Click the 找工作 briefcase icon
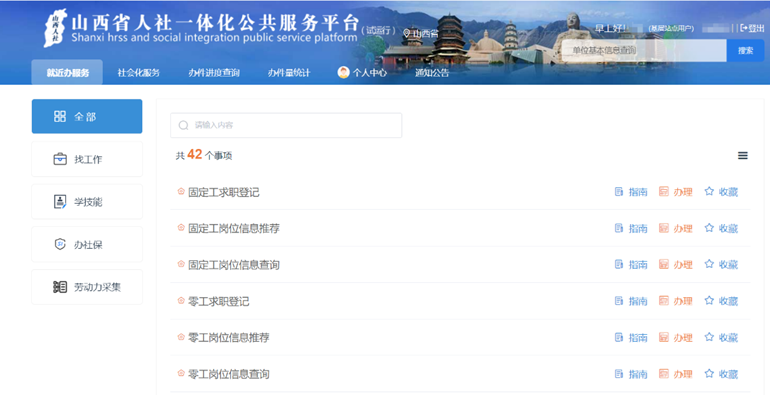 [x=60, y=159]
